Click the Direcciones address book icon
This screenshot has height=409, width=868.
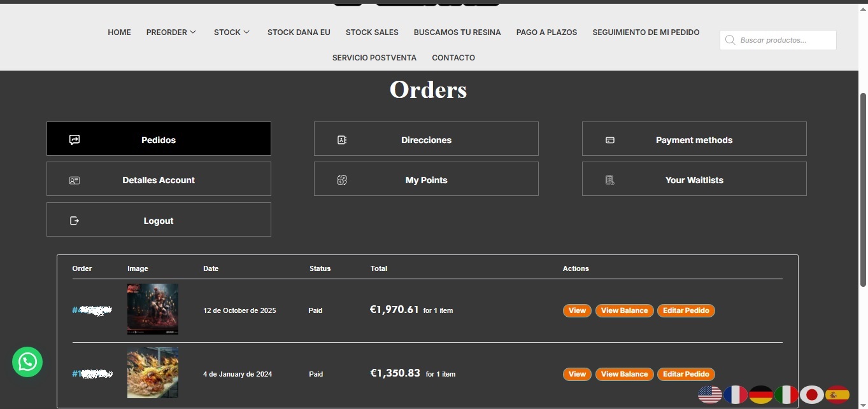[x=342, y=140]
